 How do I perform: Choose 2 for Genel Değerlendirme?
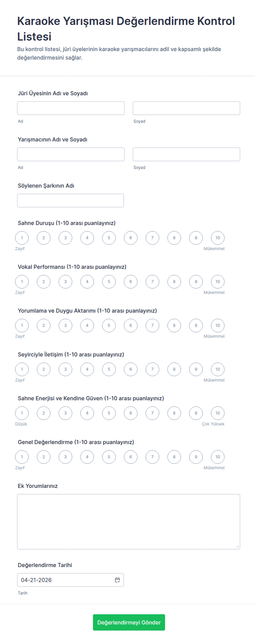44,457
